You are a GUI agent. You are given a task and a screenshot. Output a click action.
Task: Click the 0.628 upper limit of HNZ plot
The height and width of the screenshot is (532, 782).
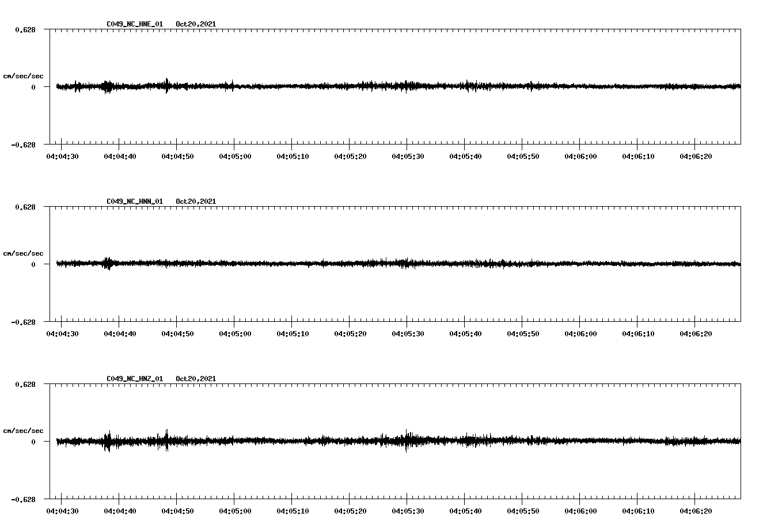point(25,384)
